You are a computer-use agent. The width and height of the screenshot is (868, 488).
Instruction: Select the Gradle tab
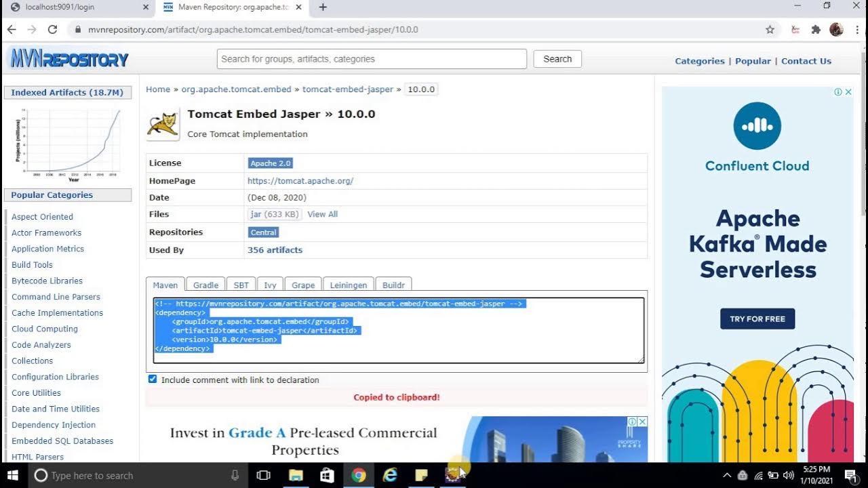point(205,285)
